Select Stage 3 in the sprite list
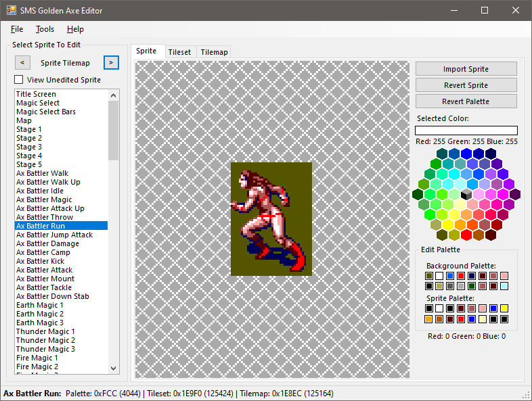The image size is (532, 401). pyautogui.click(x=62, y=147)
